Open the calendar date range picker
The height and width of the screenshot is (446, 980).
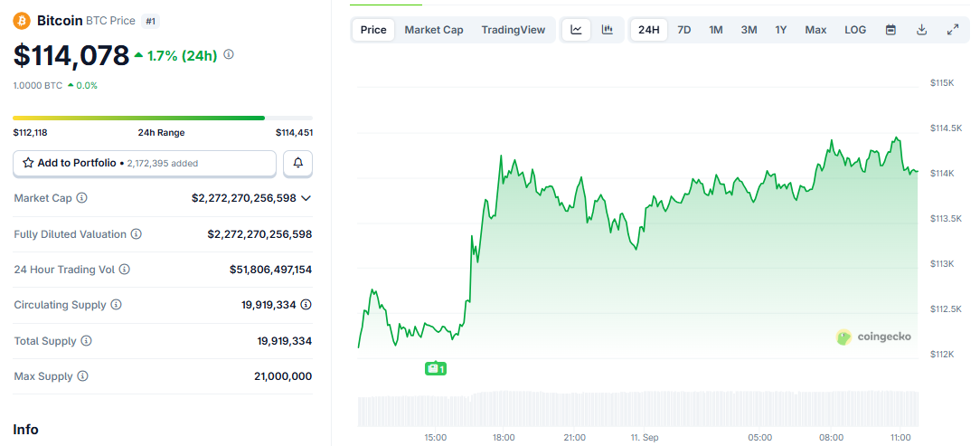891,29
